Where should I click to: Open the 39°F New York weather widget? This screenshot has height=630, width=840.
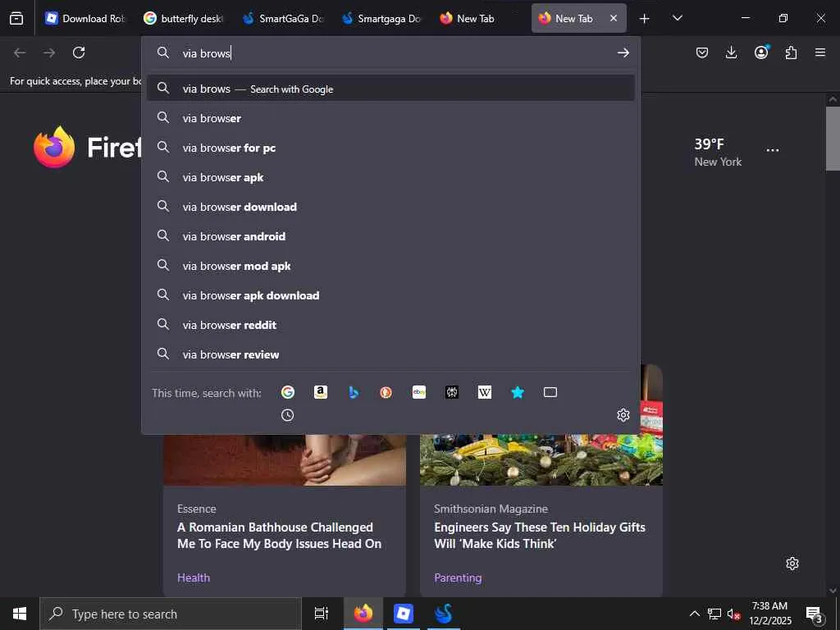[x=718, y=152]
